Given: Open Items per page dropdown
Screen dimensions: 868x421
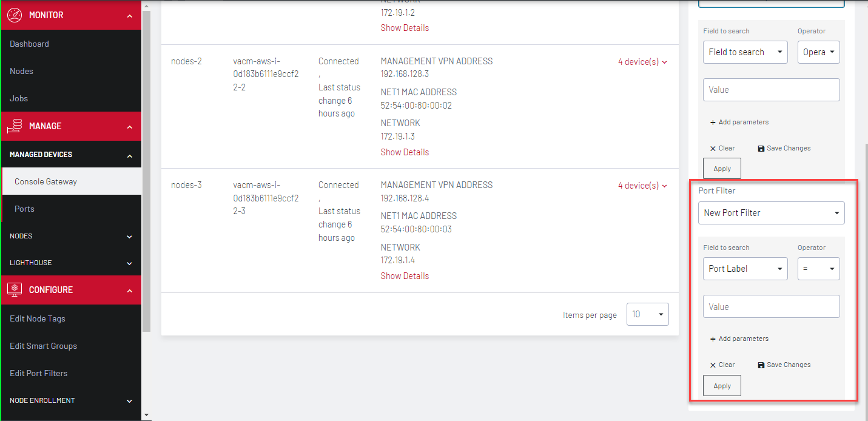Looking at the screenshot, I should click(647, 314).
